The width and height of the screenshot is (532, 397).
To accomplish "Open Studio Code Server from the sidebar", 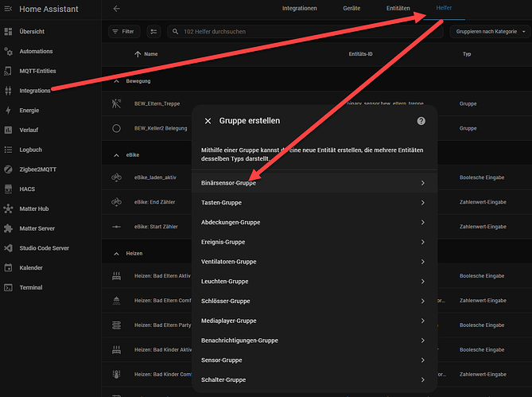I will (44, 247).
